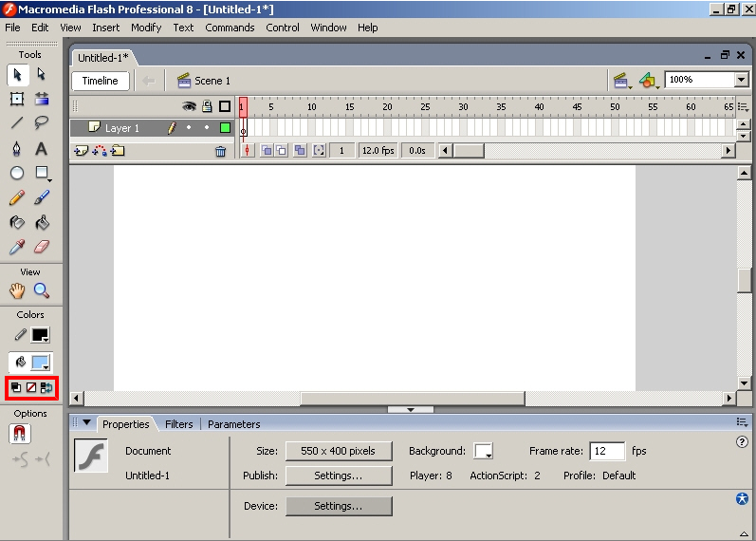Screen dimensions: 756x541
Task: Select the Line tool
Action: click(x=17, y=122)
